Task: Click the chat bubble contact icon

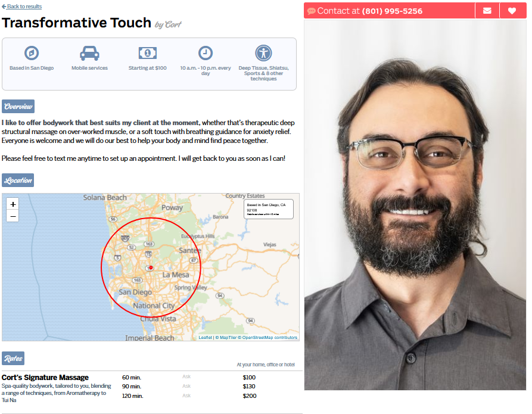Action: click(311, 11)
